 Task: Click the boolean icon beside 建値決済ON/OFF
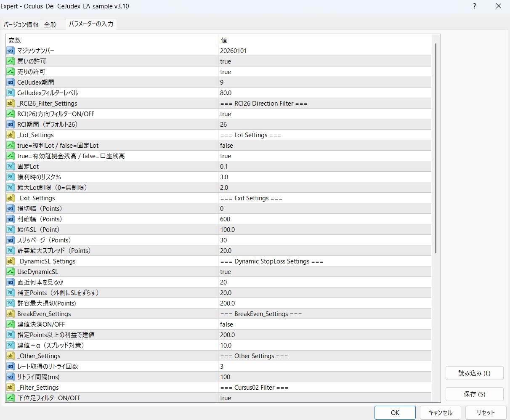pos(11,324)
